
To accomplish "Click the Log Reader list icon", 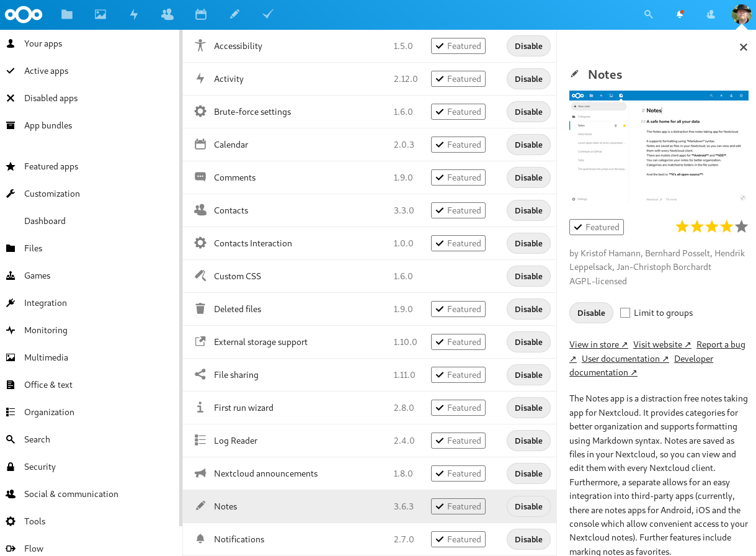I will click(x=200, y=441).
